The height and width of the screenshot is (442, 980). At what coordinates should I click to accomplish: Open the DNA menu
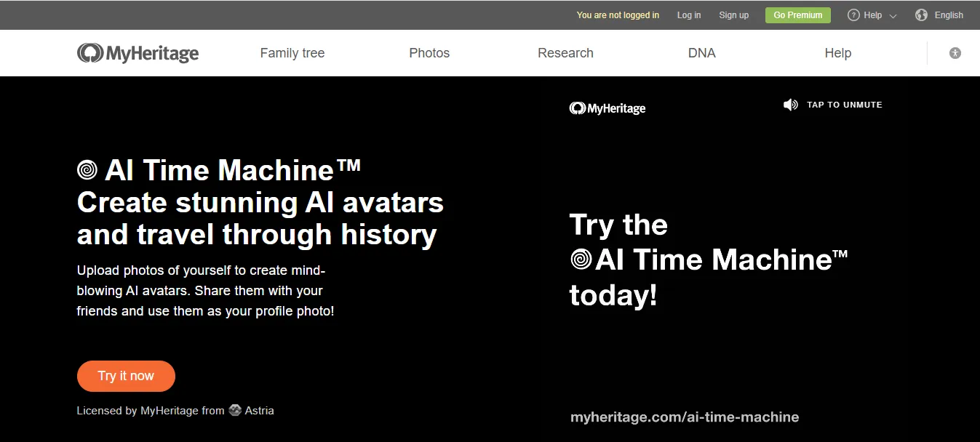pos(702,53)
